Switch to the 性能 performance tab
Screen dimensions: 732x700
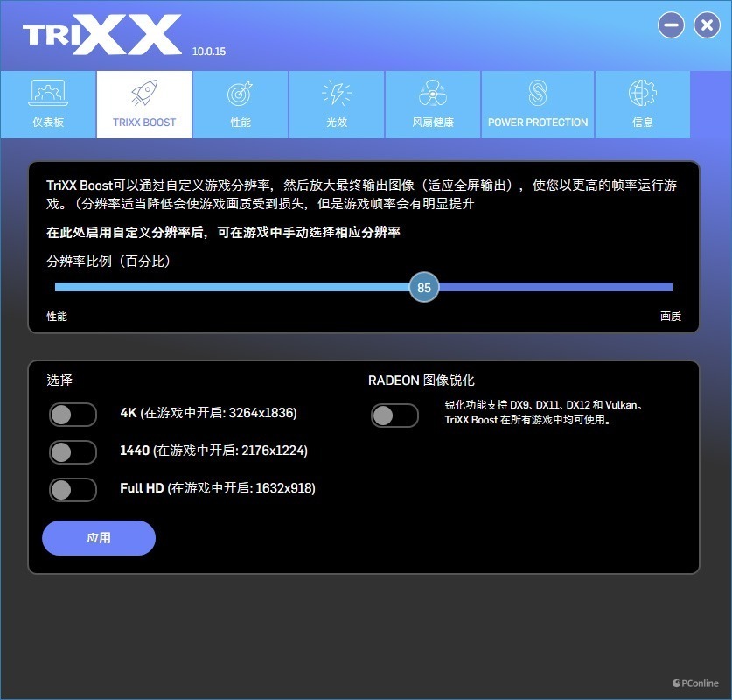click(x=241, y=105)
